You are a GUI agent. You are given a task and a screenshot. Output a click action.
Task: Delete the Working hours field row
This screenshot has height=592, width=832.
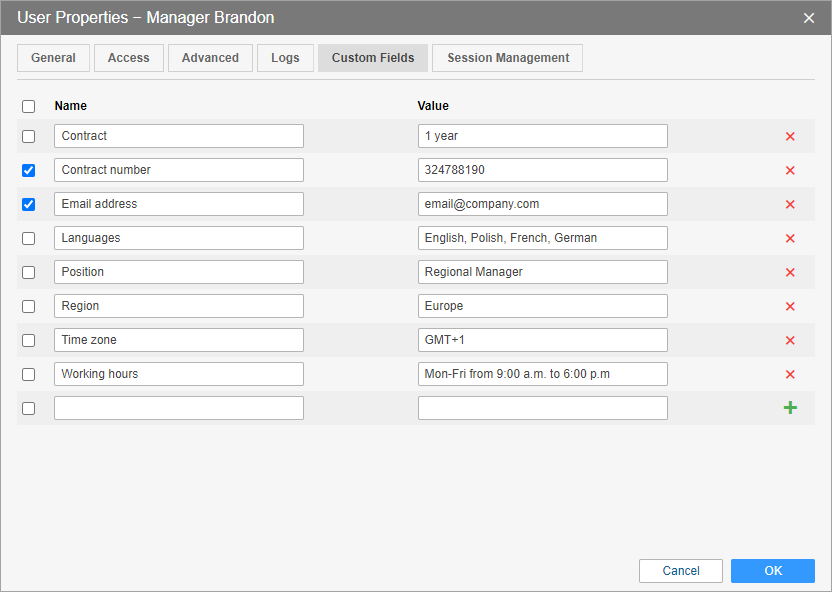pos(790,374)
